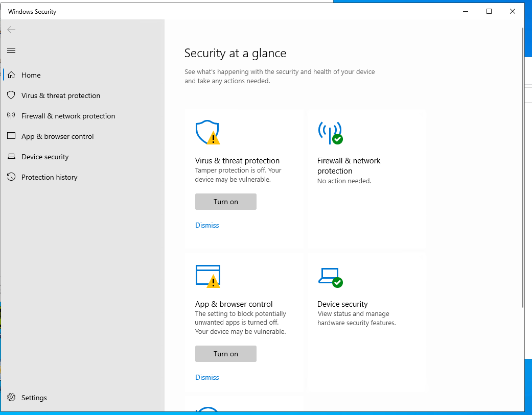The height and width of the screenshot is (415, 532).
Task: Minimize the Windows Security window
Action: [x=466, y=11]
